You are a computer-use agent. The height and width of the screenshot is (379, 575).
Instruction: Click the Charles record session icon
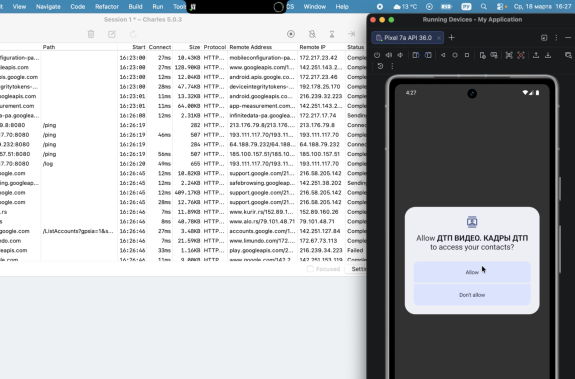tap(291, 34)
